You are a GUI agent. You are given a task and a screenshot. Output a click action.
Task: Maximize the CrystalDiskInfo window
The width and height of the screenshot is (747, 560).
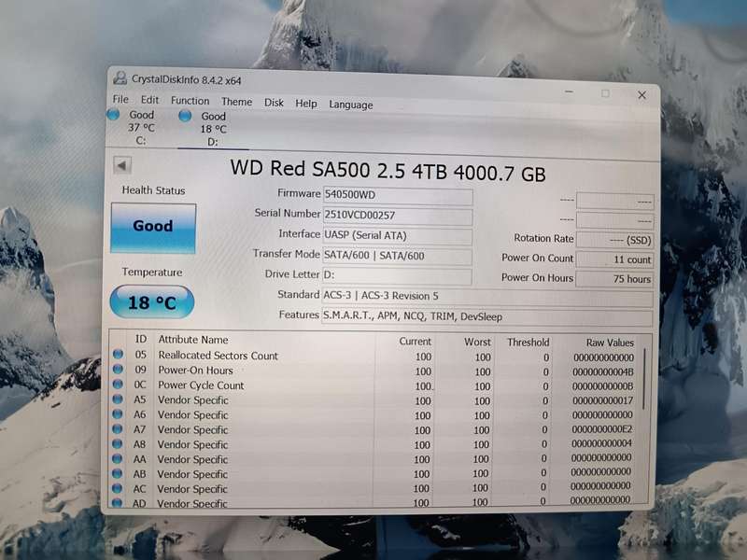point(605,93)
